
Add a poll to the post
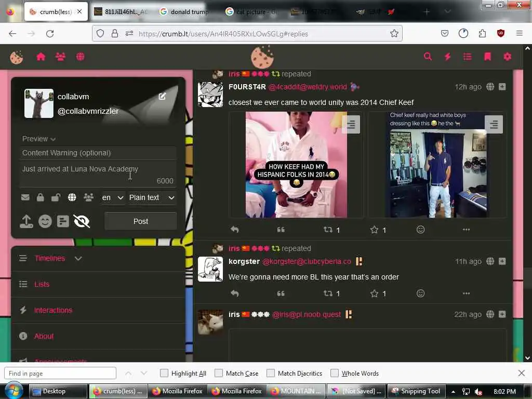[x=63, y=221]
